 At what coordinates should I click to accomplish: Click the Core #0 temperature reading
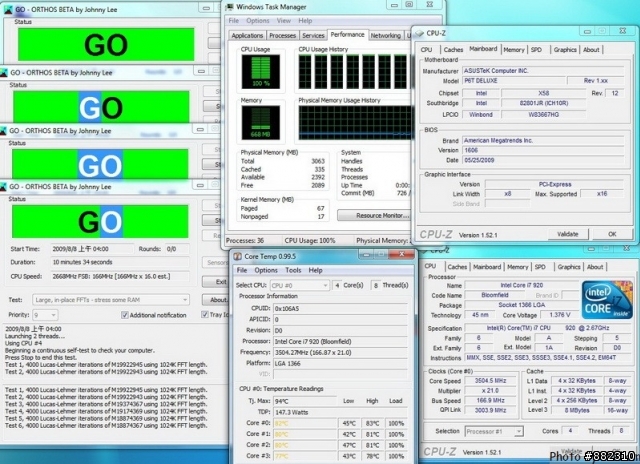point(305,423)
